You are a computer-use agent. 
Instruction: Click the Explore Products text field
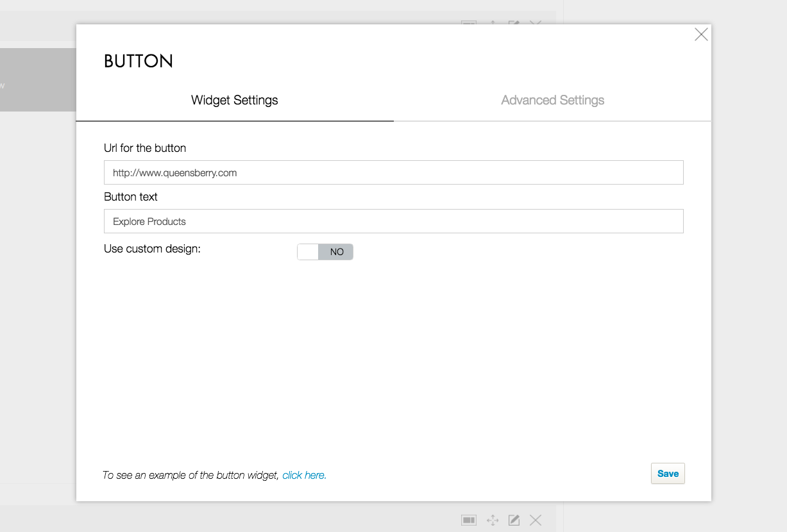393,222
